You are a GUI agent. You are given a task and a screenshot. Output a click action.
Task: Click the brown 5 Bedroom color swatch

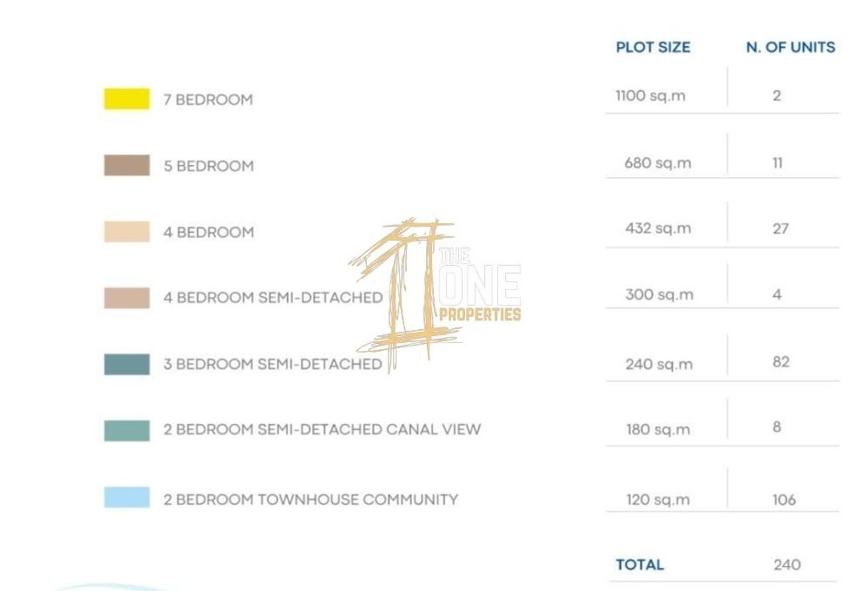pos(126,165)
